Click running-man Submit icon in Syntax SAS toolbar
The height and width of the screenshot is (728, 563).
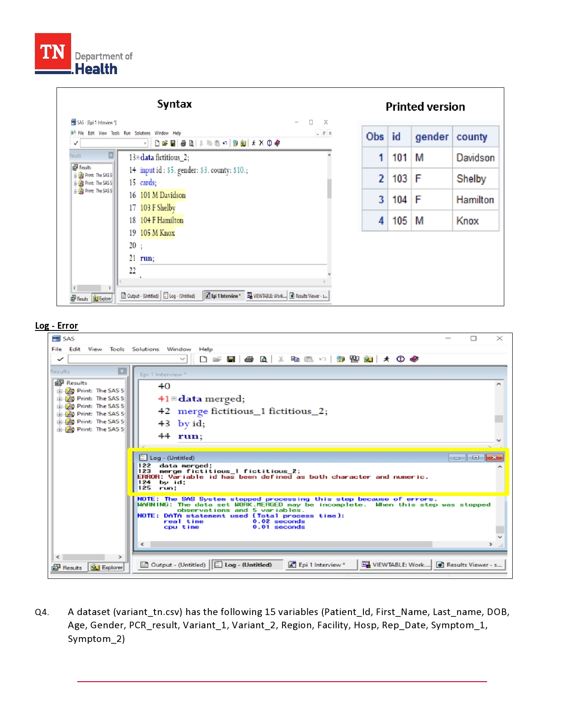(253, 143)
